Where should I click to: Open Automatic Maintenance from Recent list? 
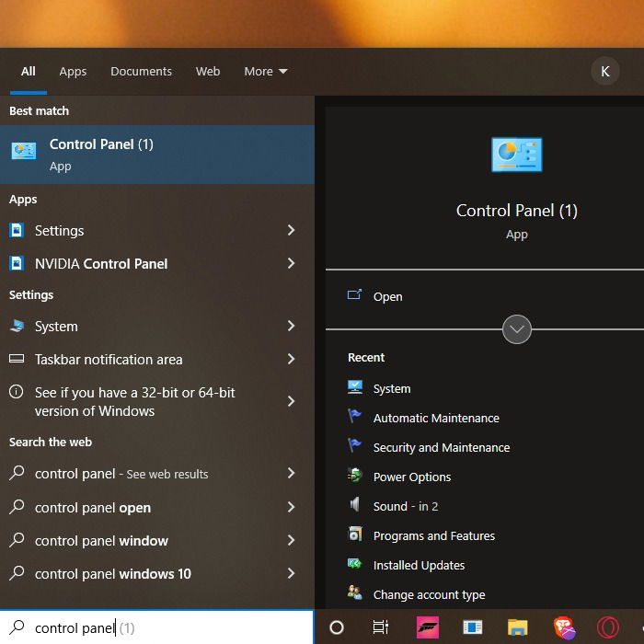436,418
